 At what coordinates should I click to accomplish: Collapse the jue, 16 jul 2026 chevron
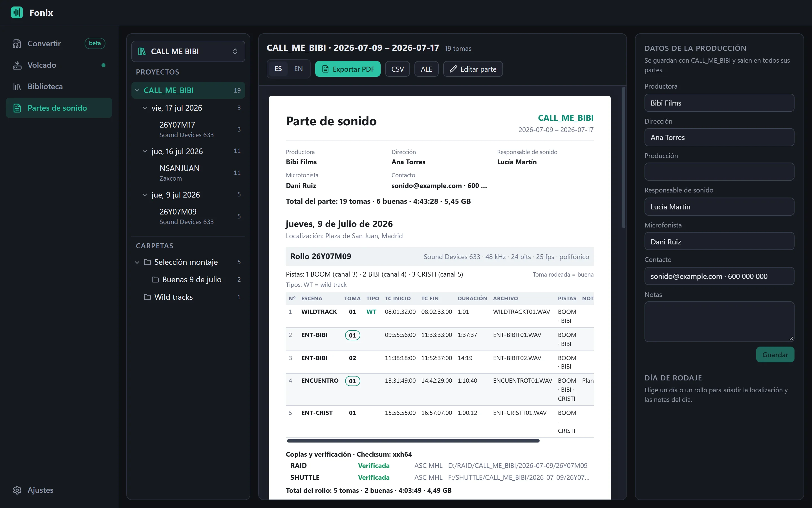point(145,152)
